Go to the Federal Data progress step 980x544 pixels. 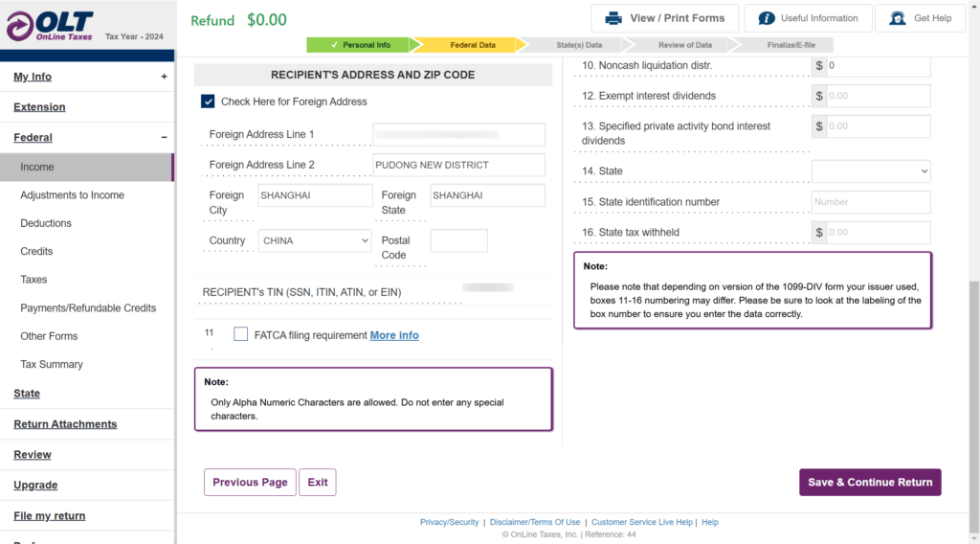[x=473, y=45]
